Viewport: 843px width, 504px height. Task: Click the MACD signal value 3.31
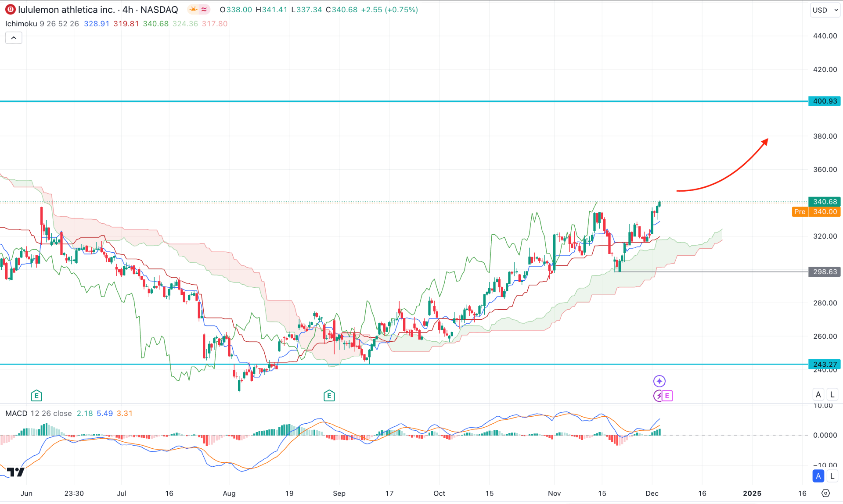point(125,413)
